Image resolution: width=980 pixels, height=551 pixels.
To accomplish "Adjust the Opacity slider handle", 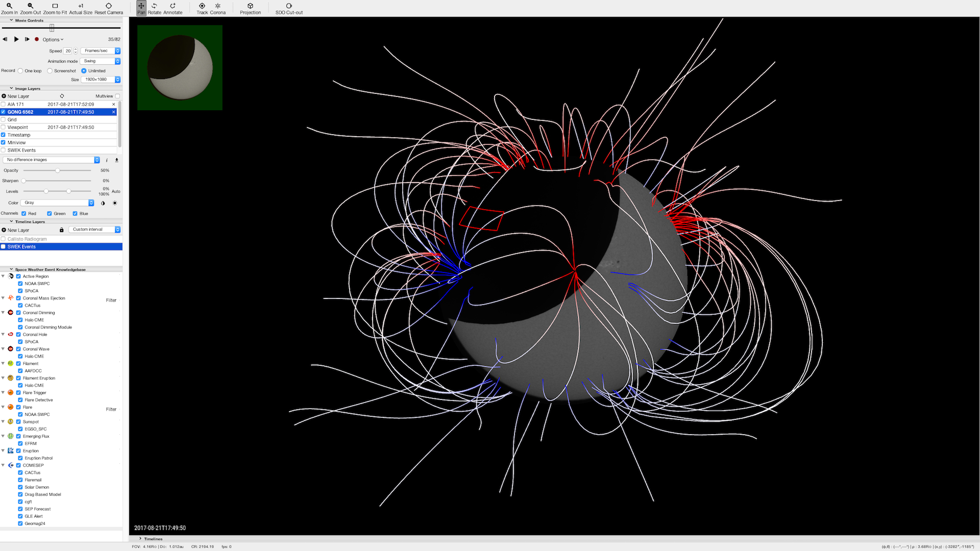I will pos(58,170).
